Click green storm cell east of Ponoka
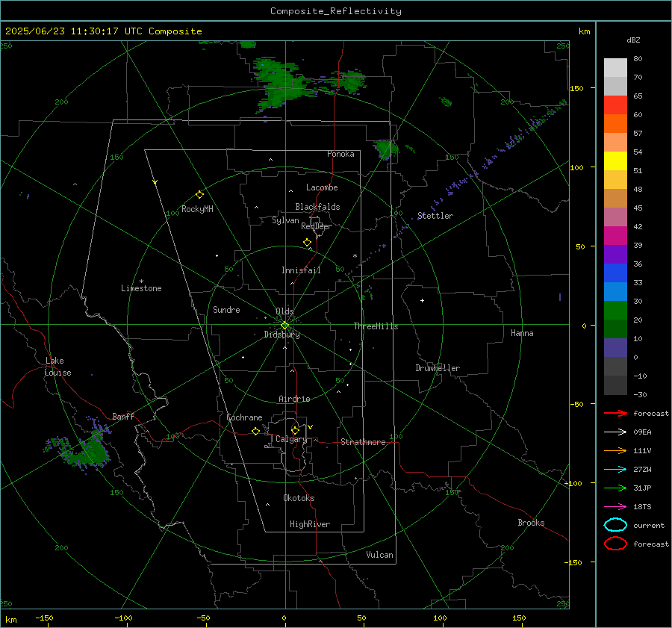672x628 pixels. pyautogui.click(x=386, y=149)
